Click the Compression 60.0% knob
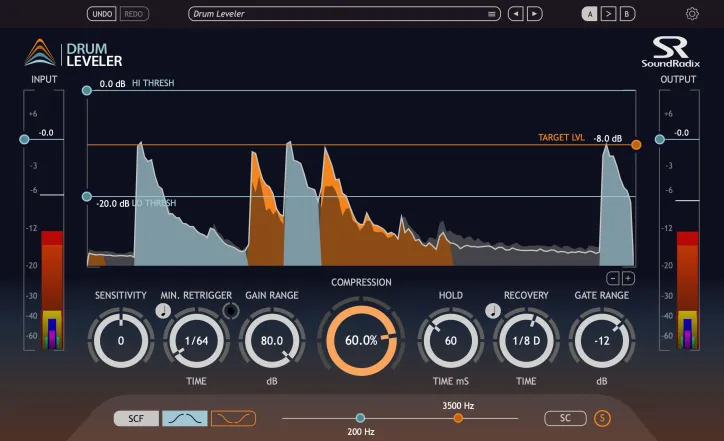 361,340
